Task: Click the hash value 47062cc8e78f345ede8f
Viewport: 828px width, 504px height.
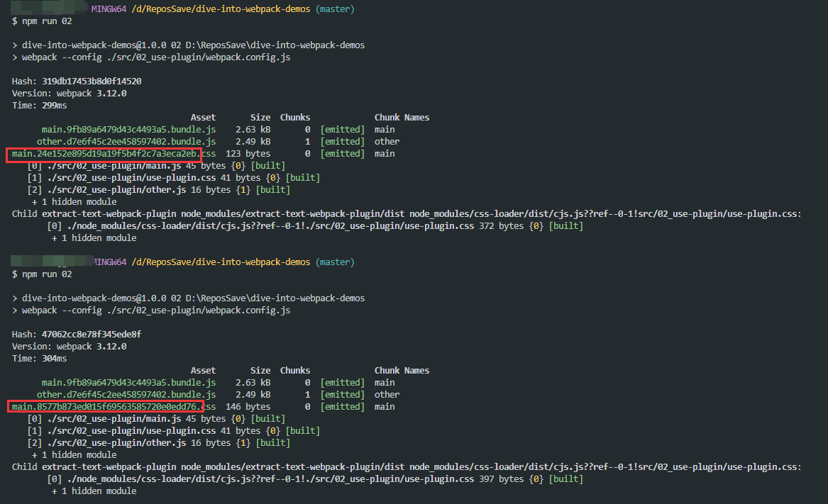Action: [x=92, y=335]
